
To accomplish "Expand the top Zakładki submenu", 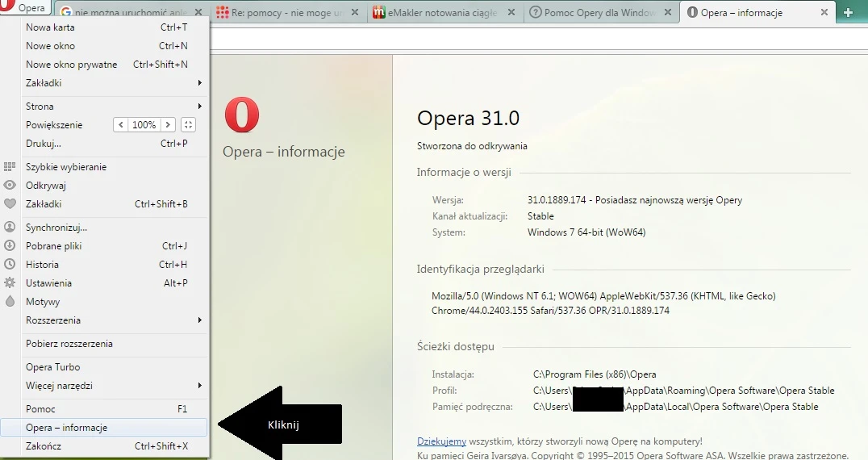I will [105, 83].
